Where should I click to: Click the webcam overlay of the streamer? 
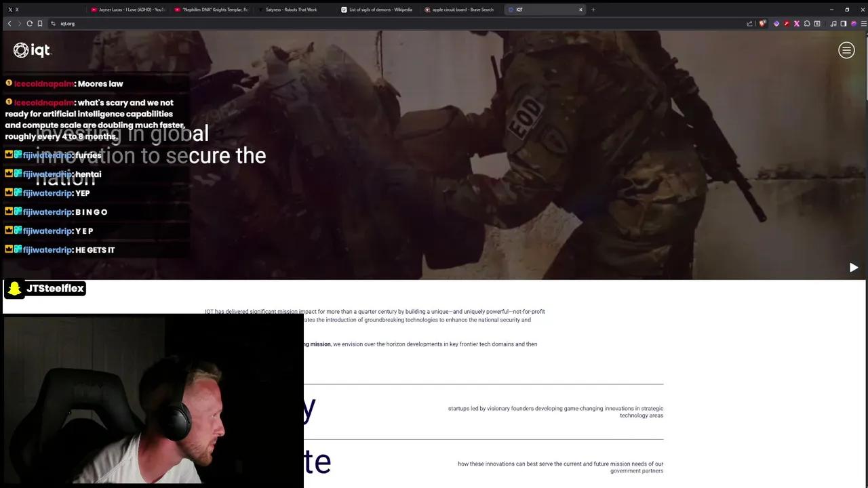[x=153, y=400]
